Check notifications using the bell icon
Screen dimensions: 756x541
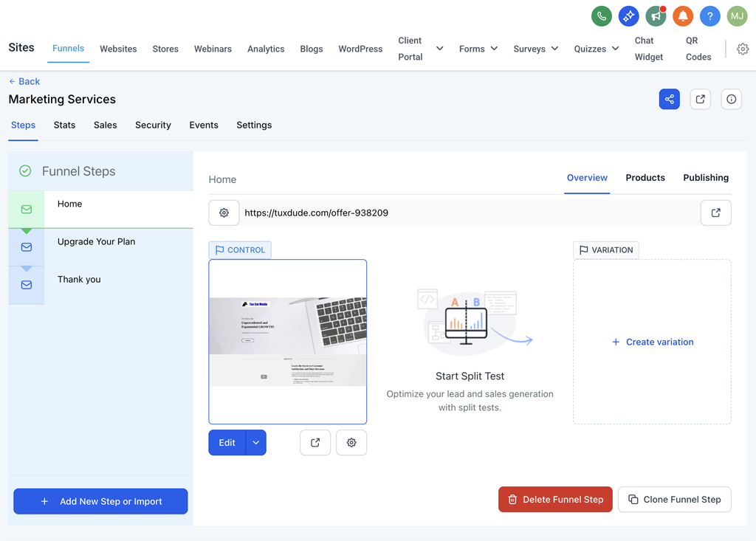click(x=682, y=15)
